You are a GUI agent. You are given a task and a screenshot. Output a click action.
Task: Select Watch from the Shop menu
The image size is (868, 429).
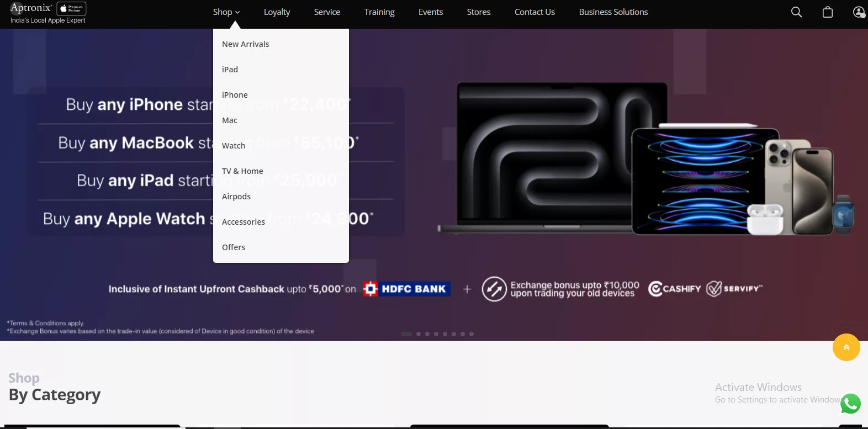click(x=234, y=146)
